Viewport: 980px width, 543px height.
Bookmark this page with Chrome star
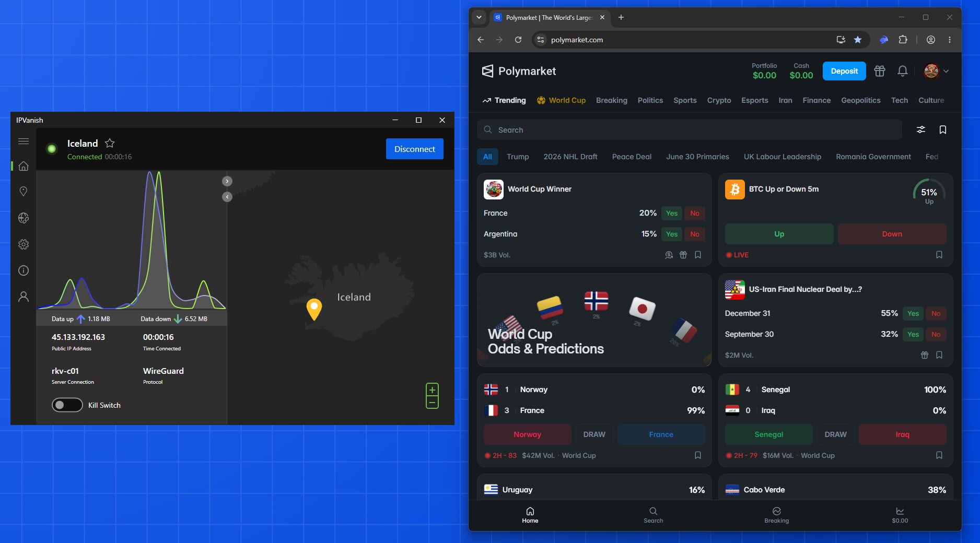(858, 40)
